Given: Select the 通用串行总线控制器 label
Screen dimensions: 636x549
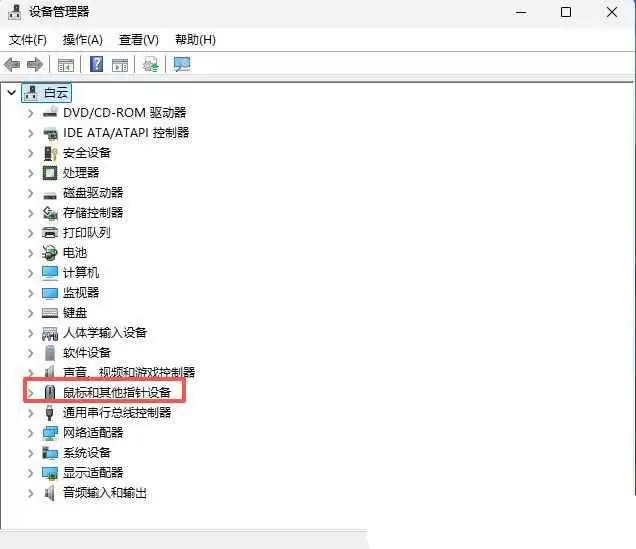Looking at the screenshot, I should coord(117,413).
